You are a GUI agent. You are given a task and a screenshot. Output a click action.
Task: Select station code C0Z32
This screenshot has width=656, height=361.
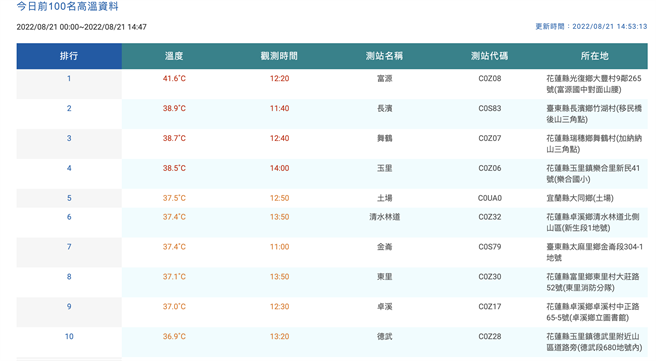click(489, 217)
